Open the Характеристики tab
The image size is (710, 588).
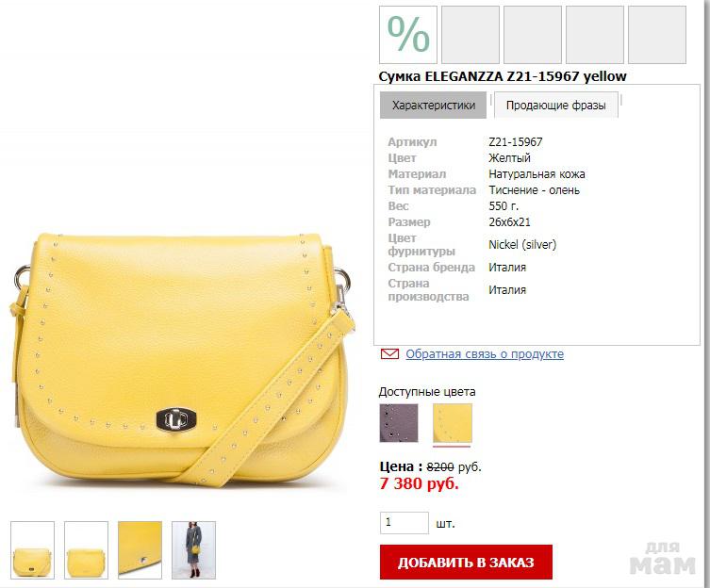(433, 105)
